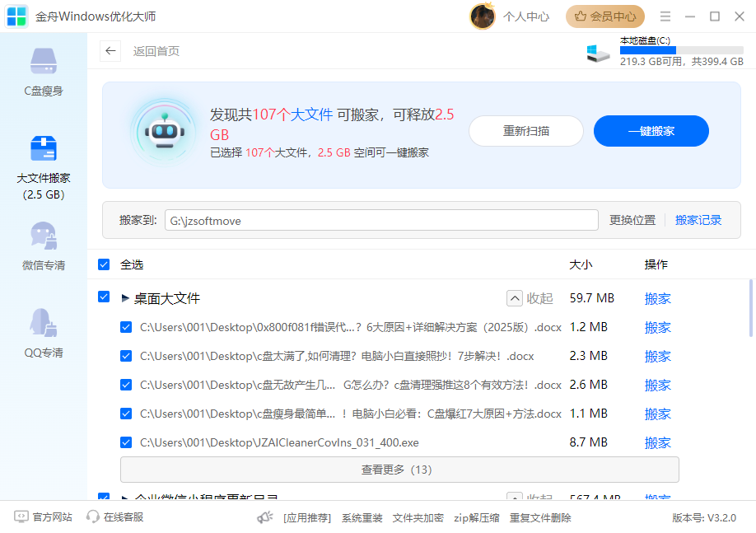Click the [应用推荐] label
The width and height of the screenshot is (756, 533).
[307, 518]
